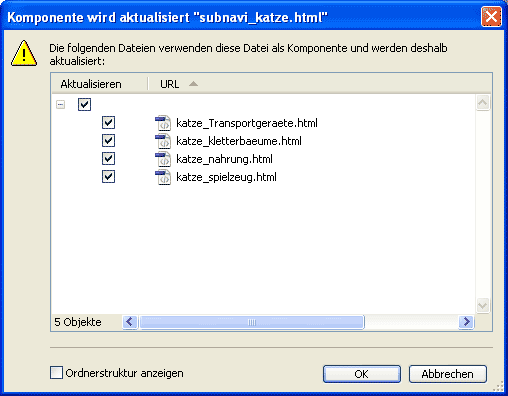Click the vertical scrollbar down arrow
Viewport: 508px width, 396px height.
[x=483, y=305]
